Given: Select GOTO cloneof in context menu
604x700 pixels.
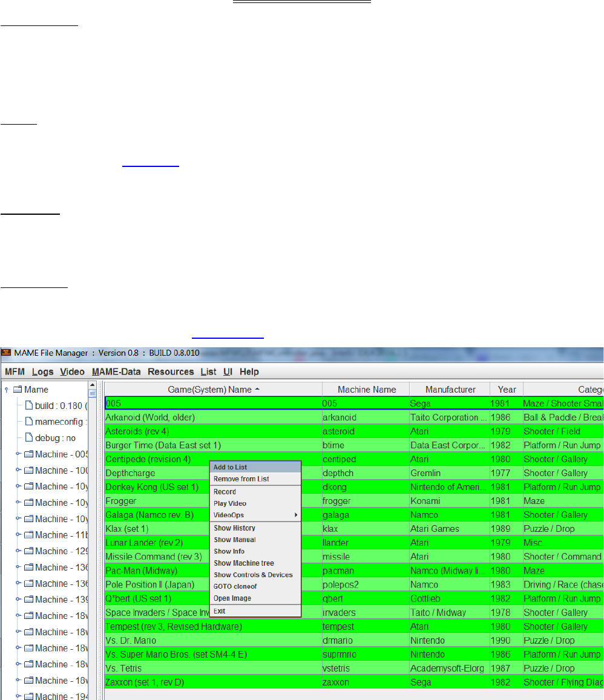Looking at the screenshot, I should pos(255,586).
